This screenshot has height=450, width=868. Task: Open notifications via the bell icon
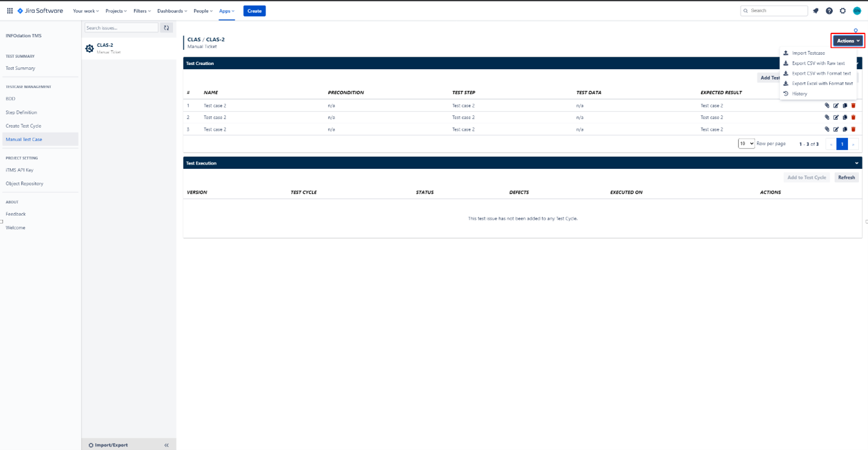click(815, 10)
